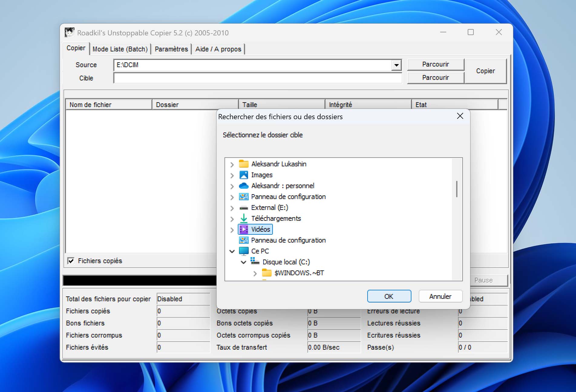Collapse the Disque local (C:) node
The height and width of the screenshot is (392, 576).
point(244,262)
